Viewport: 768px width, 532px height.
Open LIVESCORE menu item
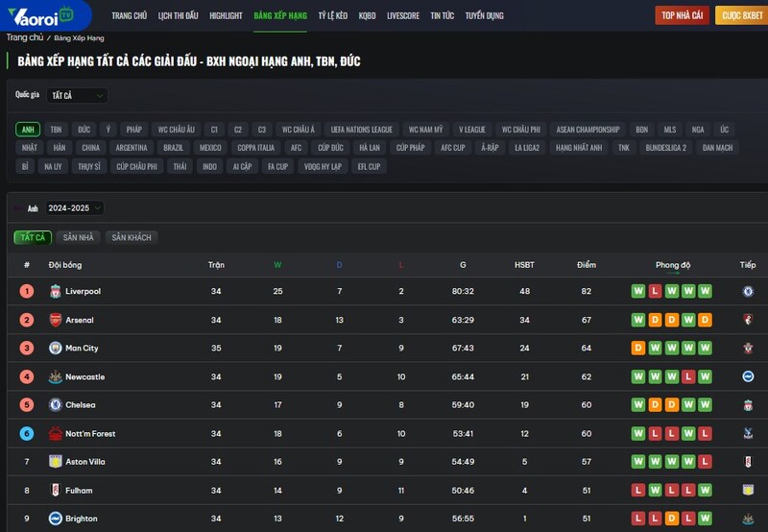tap(403, 15)
